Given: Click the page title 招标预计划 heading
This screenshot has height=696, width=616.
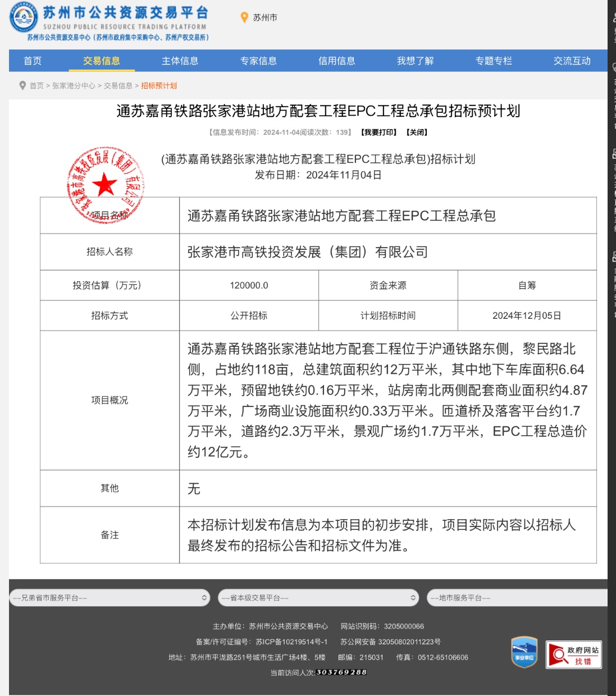Looking at the screenshot, I should coord(318,111).
